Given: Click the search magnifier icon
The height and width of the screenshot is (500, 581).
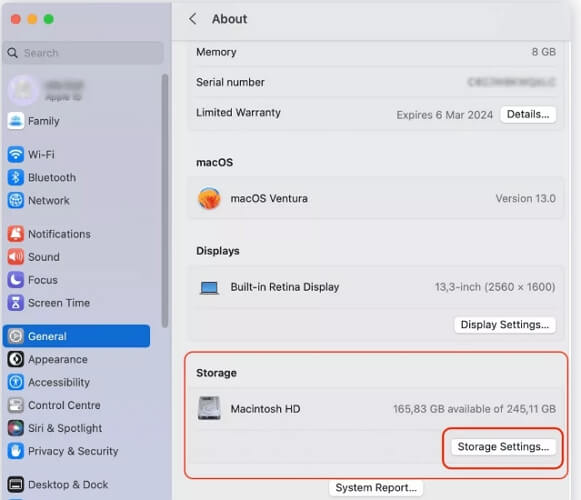Looking at the screenshot, I should [12, 53].
